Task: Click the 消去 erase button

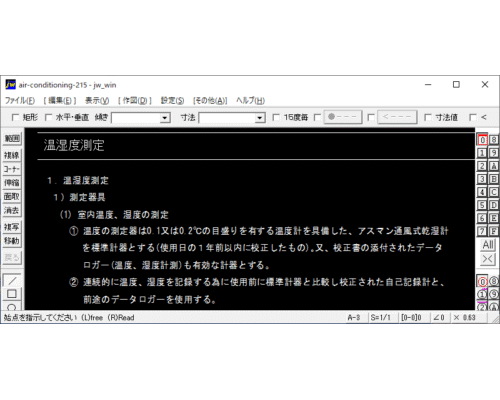Action: pyautogui.click(x=12, y=211)
